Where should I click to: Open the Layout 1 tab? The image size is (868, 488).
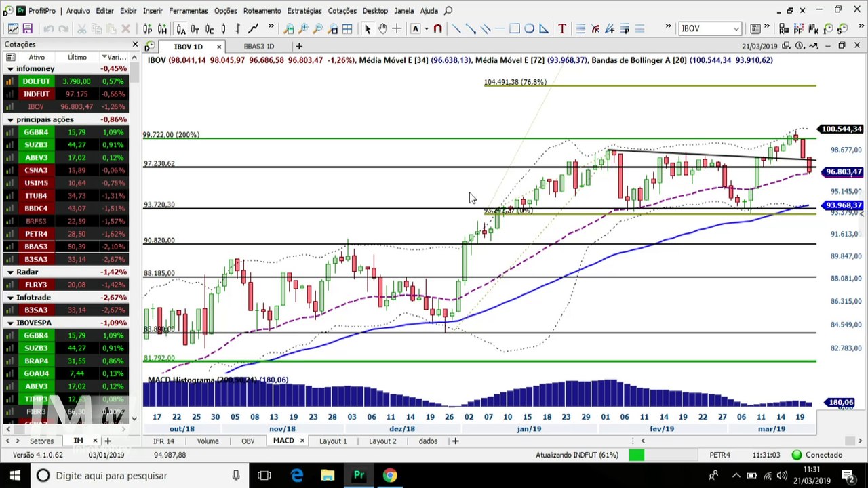pos(333,441)
